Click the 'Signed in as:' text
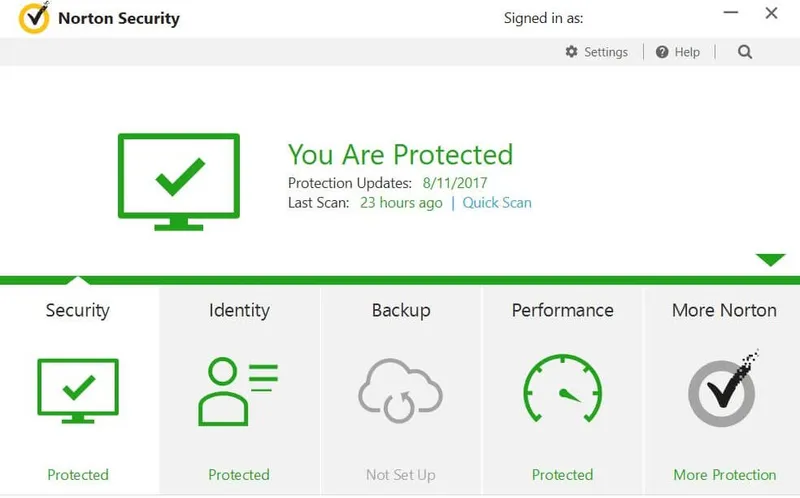This screenshot has height=498, width=800. pos(543,18)
